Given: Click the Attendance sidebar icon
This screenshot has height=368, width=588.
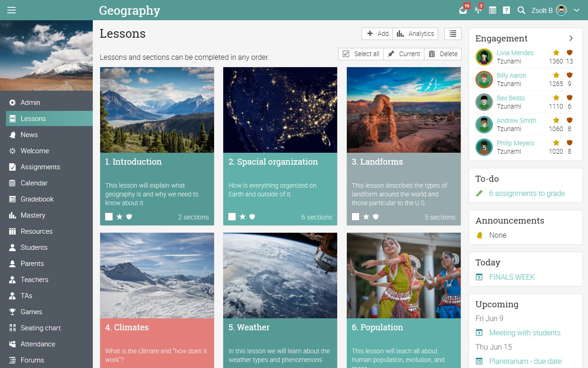Looking at the screenshot, I should pos(12,344).
